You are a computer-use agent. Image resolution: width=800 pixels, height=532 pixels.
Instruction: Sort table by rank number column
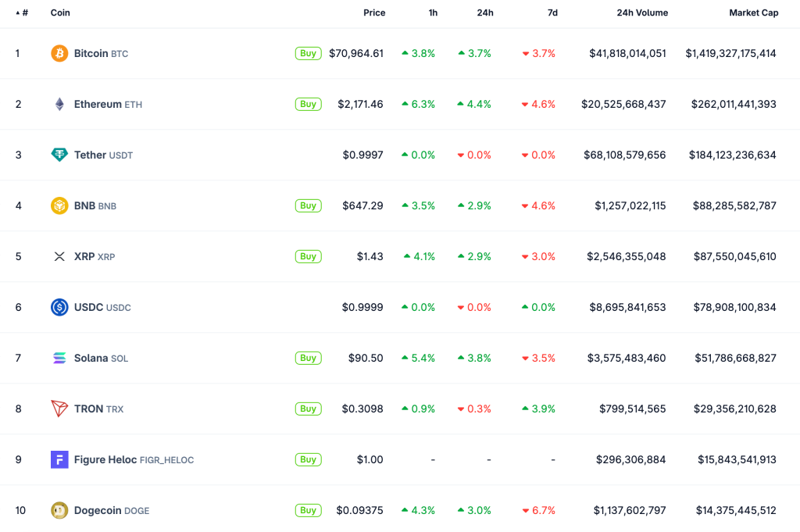(x=23, y=13)
